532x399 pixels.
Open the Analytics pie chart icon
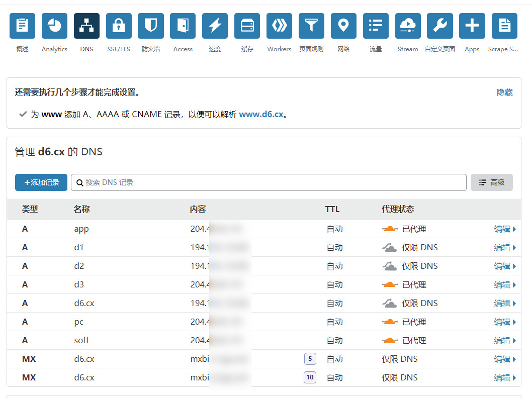pyautogui.click(x=54, y=26)
